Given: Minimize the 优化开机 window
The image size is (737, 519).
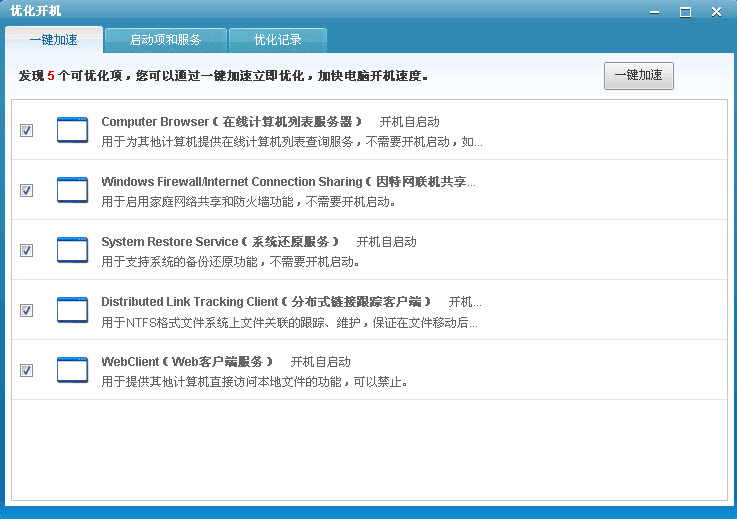Looking at the screenshot, I should [656, 12].
